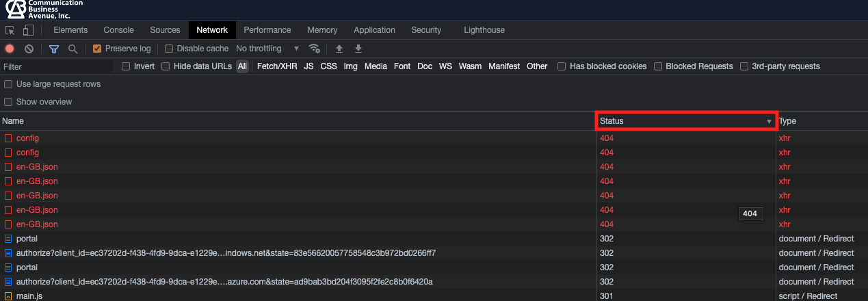868x301 pixels.
Task: Check Has blocked cookies
Action: click(562, 66)
